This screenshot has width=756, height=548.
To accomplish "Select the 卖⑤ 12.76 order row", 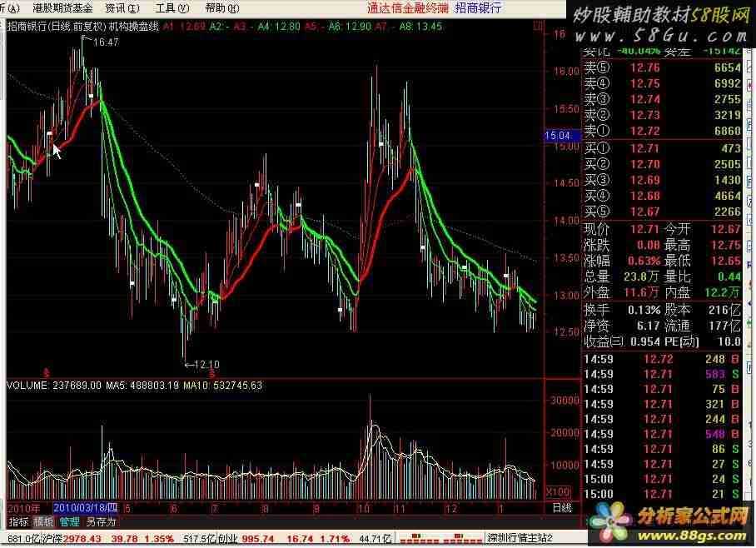I will pyautogui.click(x=663, y=68).
